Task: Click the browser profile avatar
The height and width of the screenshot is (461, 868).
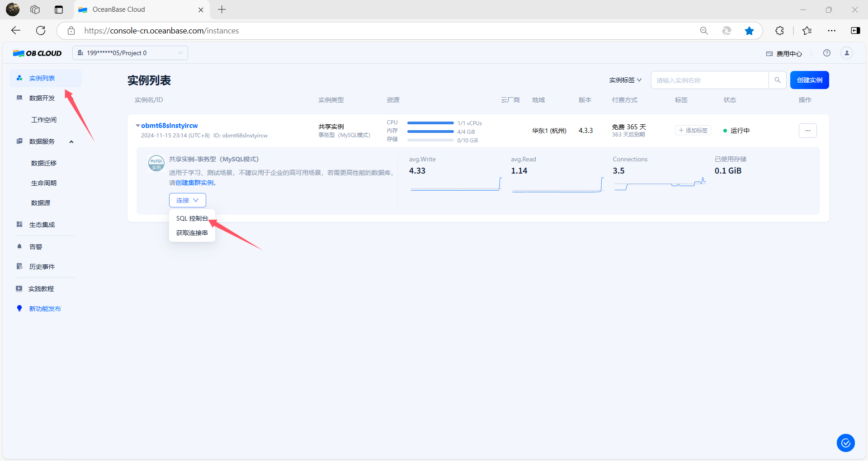Action: coord(13,9)
